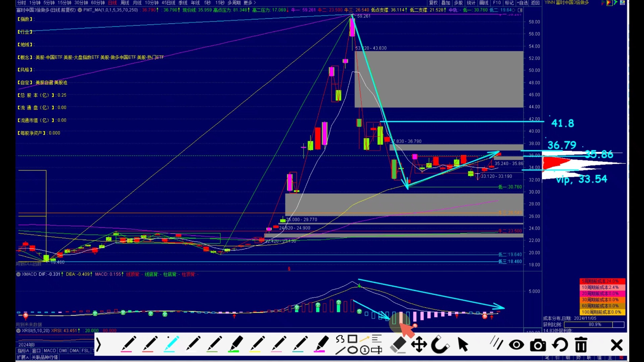This screenshot has width=644, height=362.
Task: Select the red-underlined pen tool
Action: 149,344
